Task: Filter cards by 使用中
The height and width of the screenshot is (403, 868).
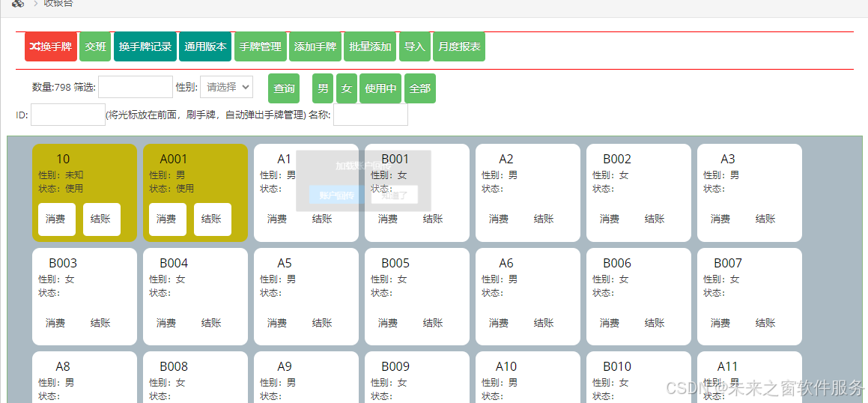Action: point(380,88)
